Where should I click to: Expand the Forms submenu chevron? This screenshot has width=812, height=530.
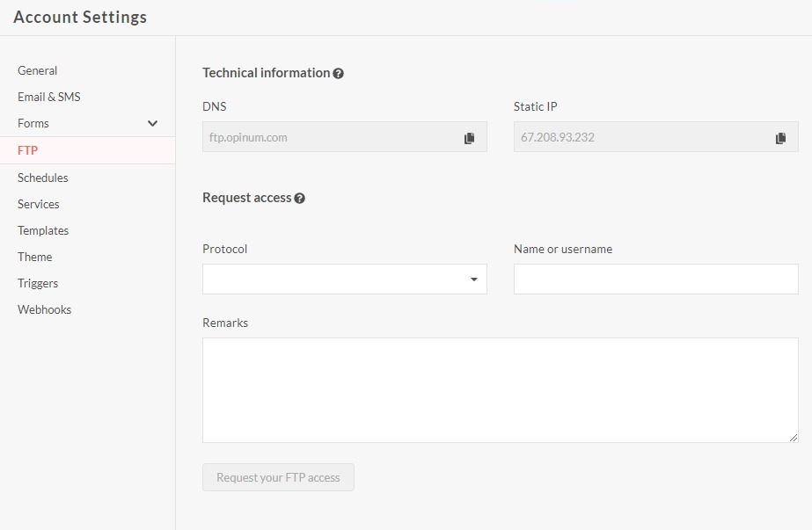(152, 124)
